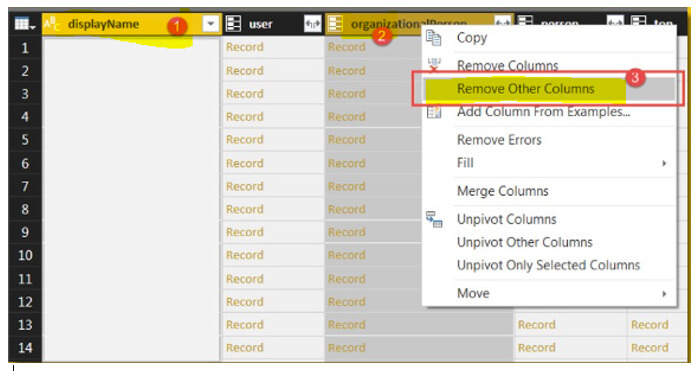Click the organizationalPerson Record in row 2
This screenshot has width=699, height=371.
point(346,70)
